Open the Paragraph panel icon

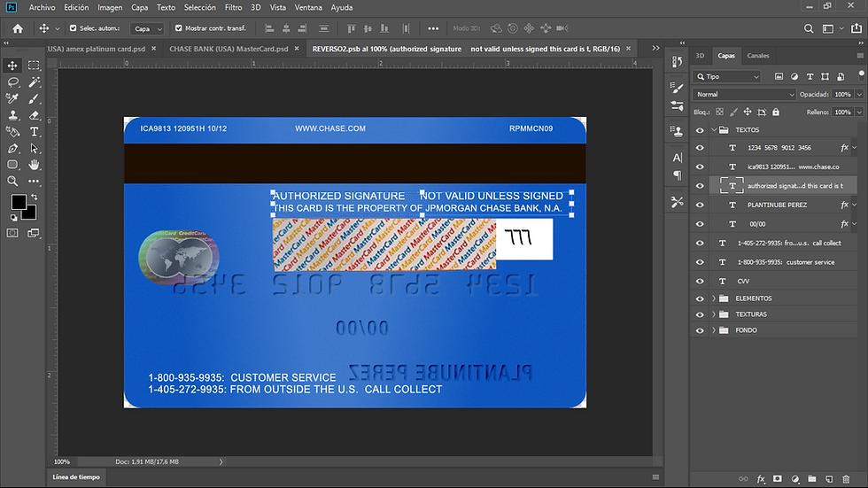pos(677,175)
